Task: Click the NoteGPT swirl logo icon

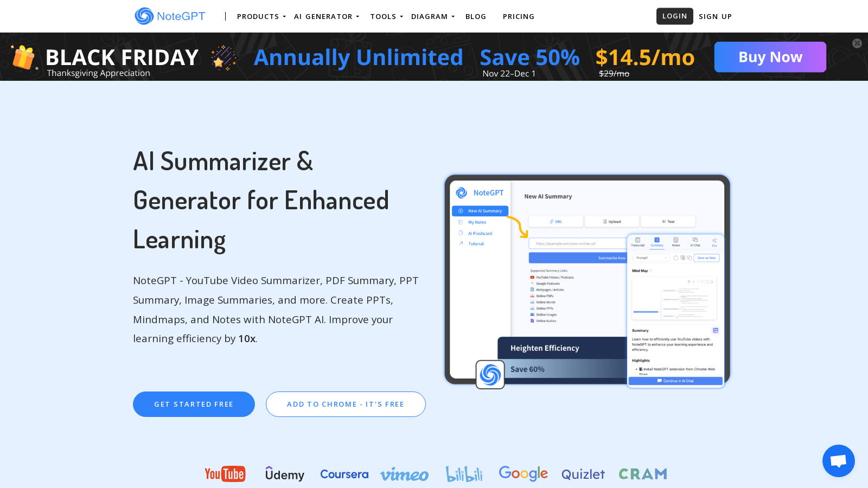Action: tap(144, 16)
